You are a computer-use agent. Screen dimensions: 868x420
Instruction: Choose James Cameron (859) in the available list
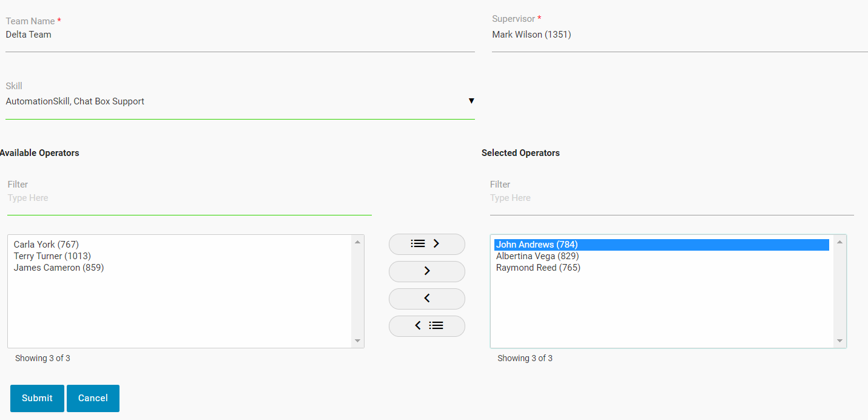[x=59, y=268]
